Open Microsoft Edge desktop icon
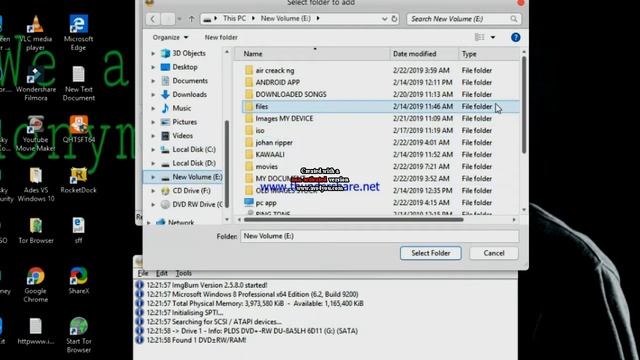The width and height of the screenshot is (640, 360). [78, 33]
